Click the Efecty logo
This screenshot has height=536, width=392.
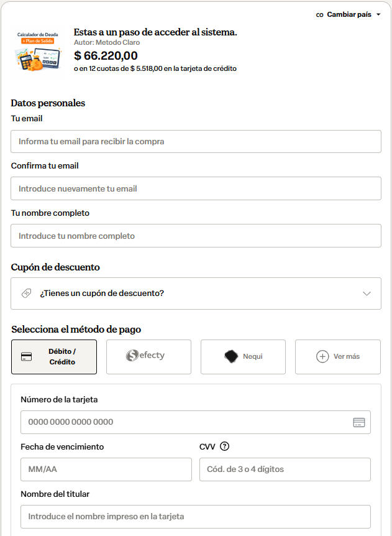[x=145, y=356]
